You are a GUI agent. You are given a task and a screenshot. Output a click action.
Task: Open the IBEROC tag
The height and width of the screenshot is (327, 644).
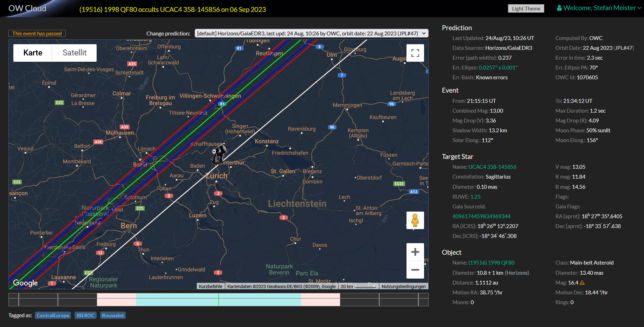pos(85,315)
